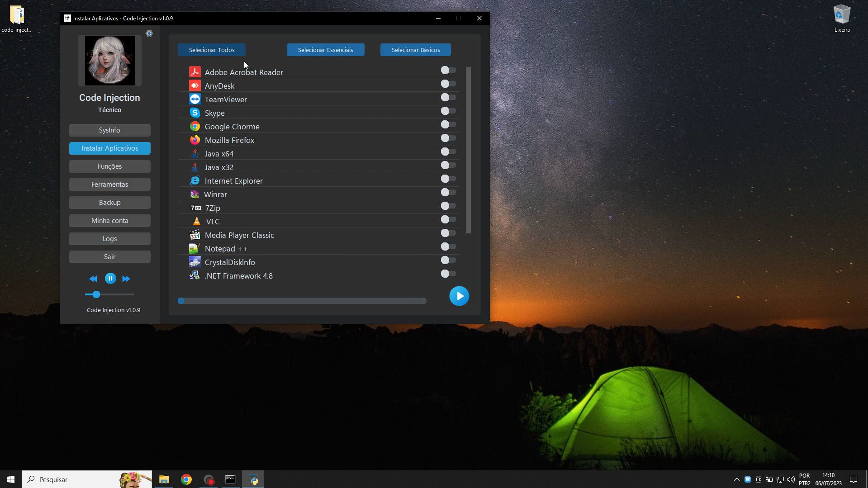Open Chrome from the taskbar
The image size is (868, 488).
[186, 479]
